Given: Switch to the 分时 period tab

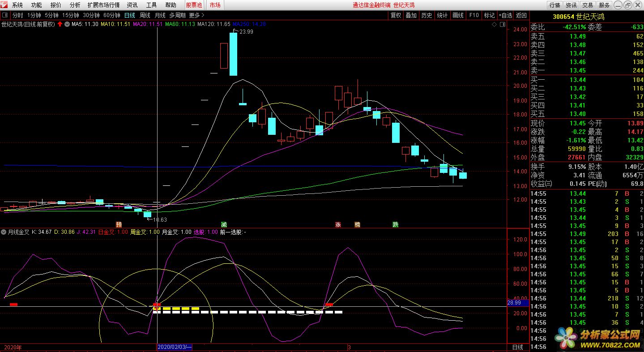Looking at the screenshot, I should click(x=17, y=15).
